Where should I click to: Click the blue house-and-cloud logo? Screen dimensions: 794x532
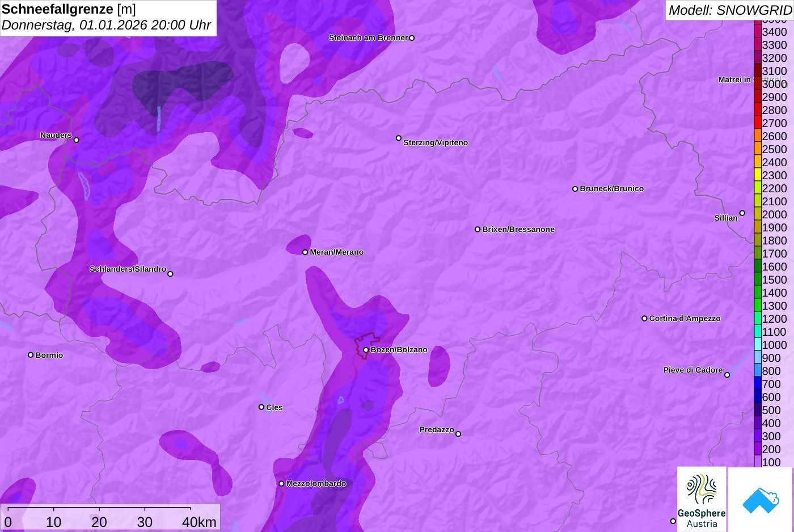point(761,500)
